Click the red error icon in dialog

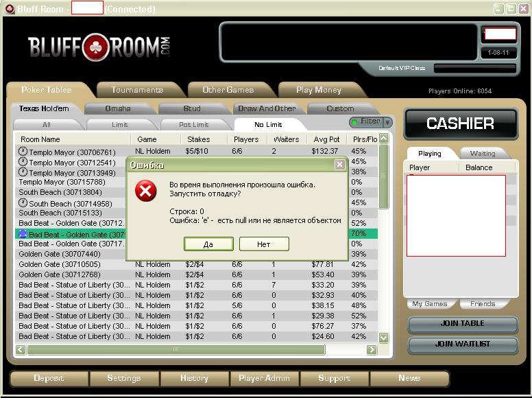tap(145, 191)
